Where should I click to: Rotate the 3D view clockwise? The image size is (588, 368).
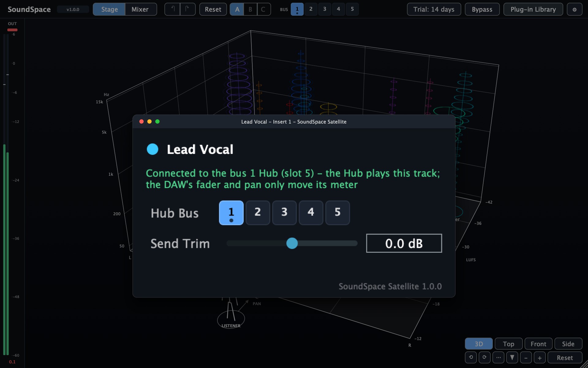(484, 357)
